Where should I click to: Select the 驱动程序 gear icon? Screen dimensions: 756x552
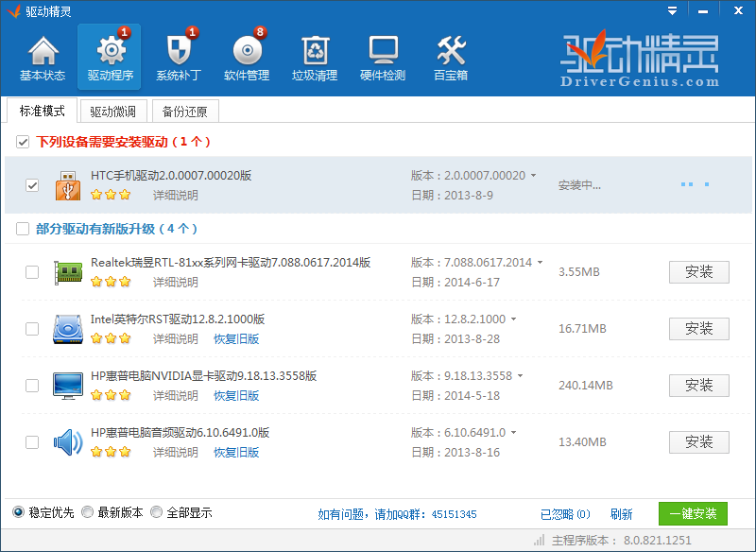111,49
